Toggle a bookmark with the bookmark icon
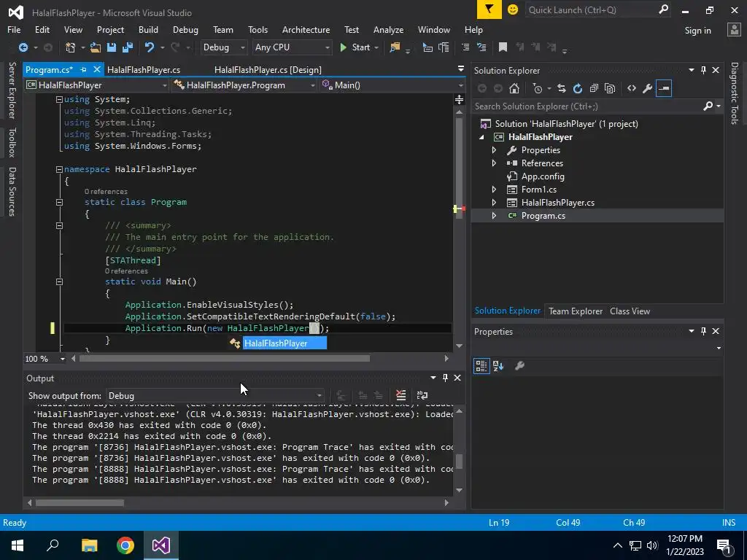 pos(503,47)
